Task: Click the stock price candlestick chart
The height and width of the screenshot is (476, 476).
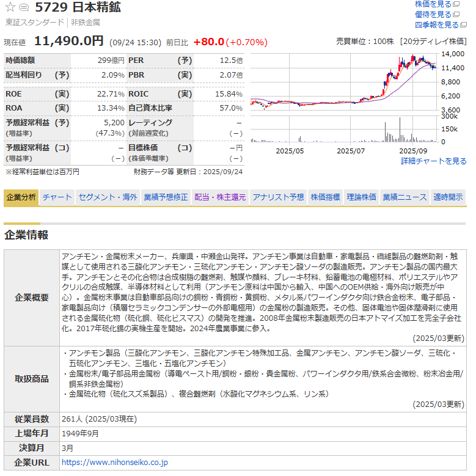Action: 345,82
